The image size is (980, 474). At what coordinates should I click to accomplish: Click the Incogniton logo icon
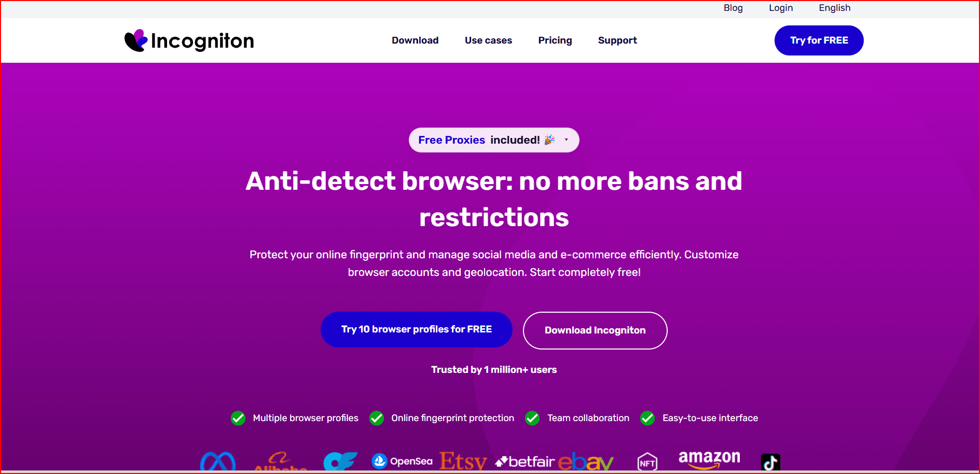pos(136,40)
